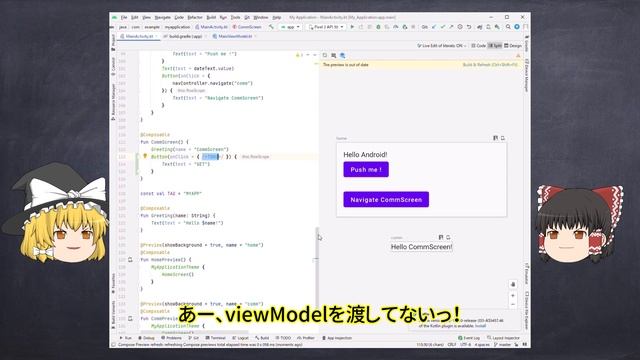Zoom in the preview with plus icon

pos(513,296)
